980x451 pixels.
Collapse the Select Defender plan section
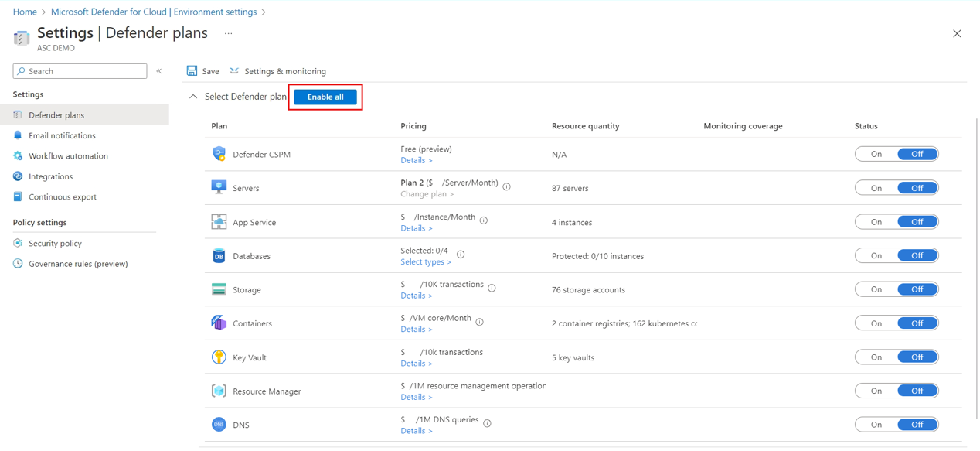(193, 97)
